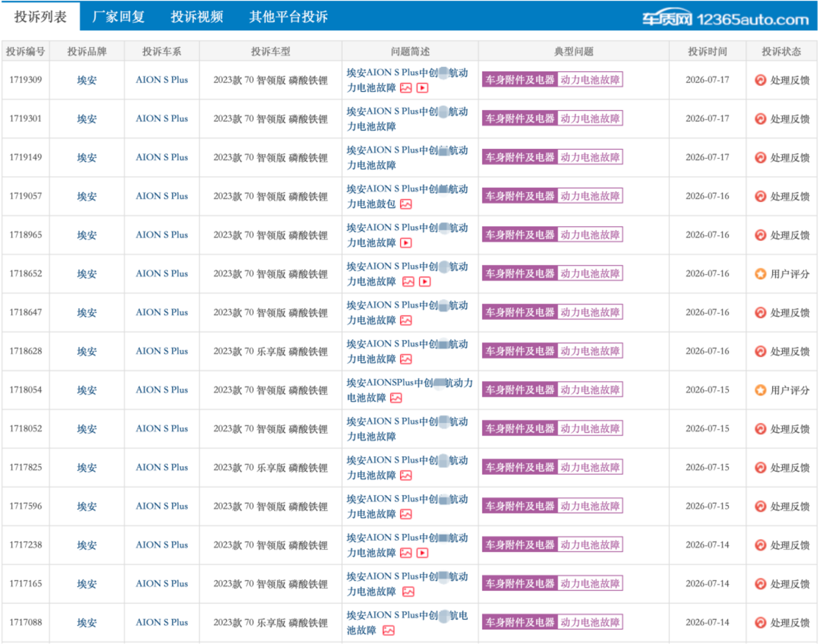
Task: Click 投诉时间 column header
Action: click(707, 51)
